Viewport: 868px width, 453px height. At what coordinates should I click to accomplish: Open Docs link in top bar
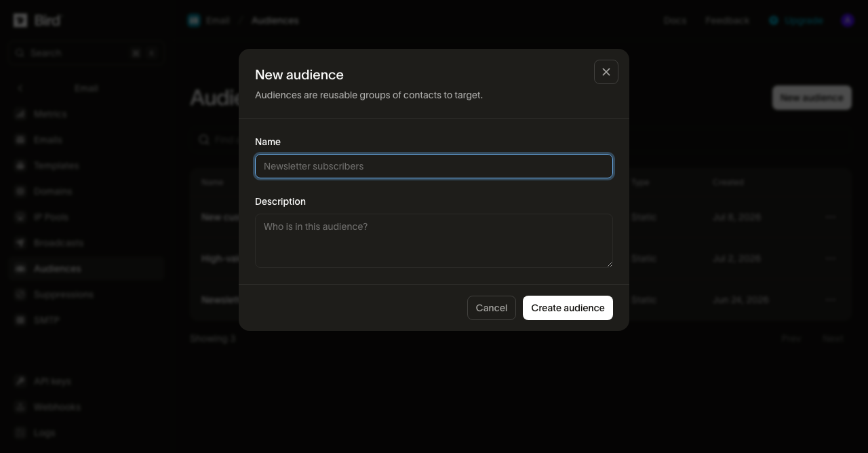pos(675,20)
